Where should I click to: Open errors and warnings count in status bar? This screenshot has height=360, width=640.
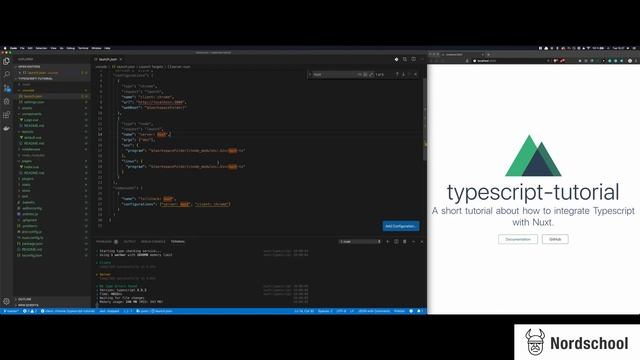[x=30, y=311]
